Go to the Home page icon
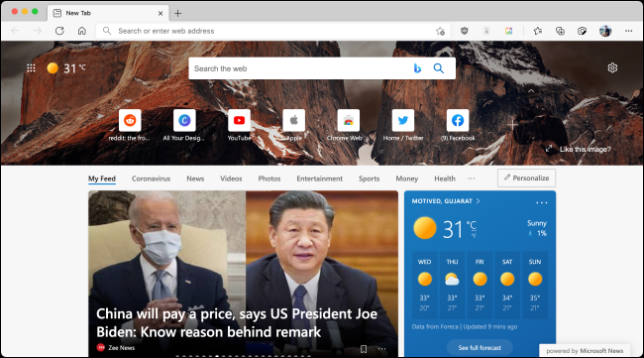644x358 pixels. click(x=82, y=31)
